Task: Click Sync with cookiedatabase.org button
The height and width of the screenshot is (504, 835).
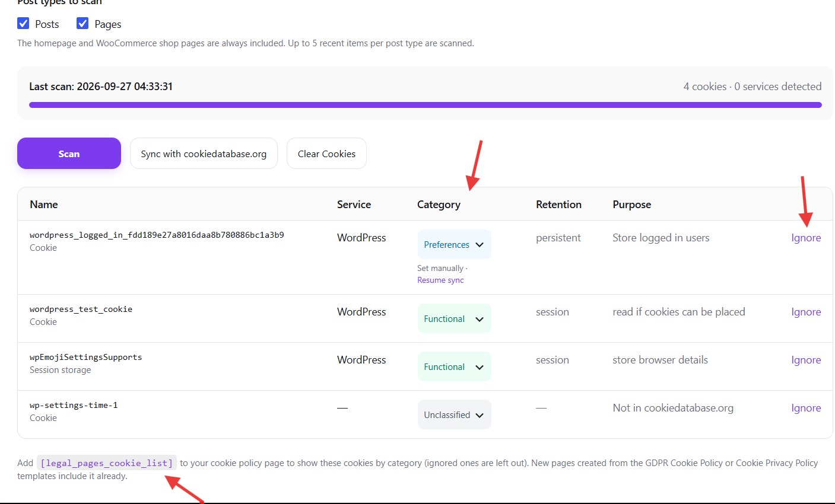Action: [204, 154]
